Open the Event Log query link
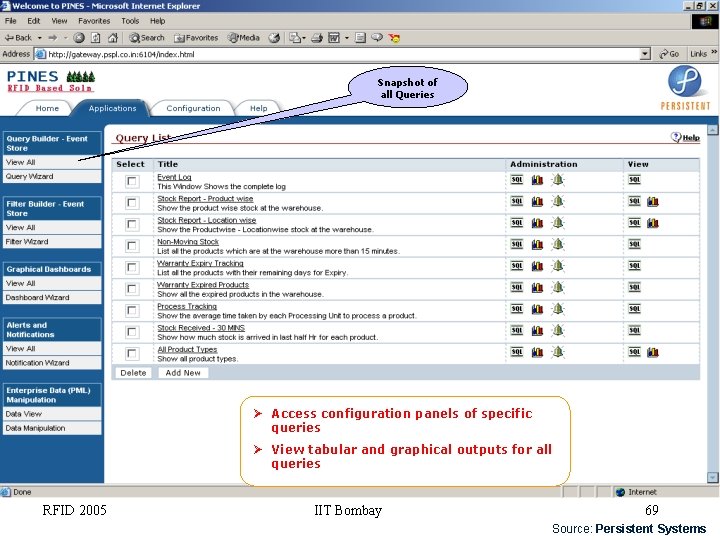Image resolution: width=720 pixels, height=540 pixels. tap(174, 177)
